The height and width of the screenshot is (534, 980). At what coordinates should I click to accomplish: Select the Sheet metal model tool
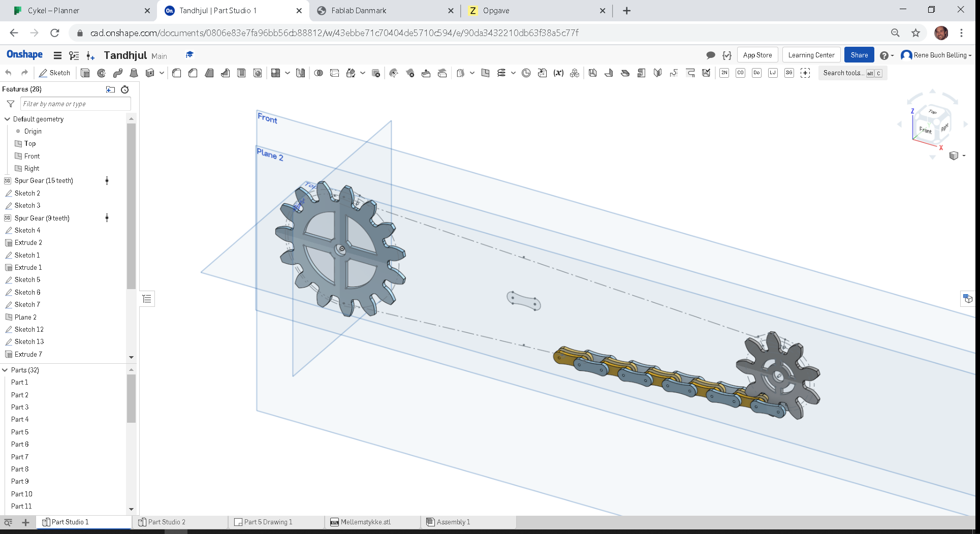coord(592,73)
